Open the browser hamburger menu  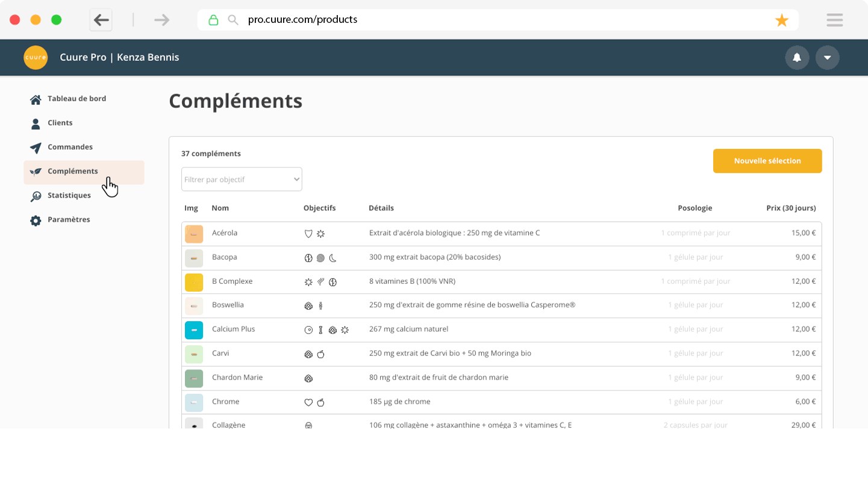coord(834,20)
